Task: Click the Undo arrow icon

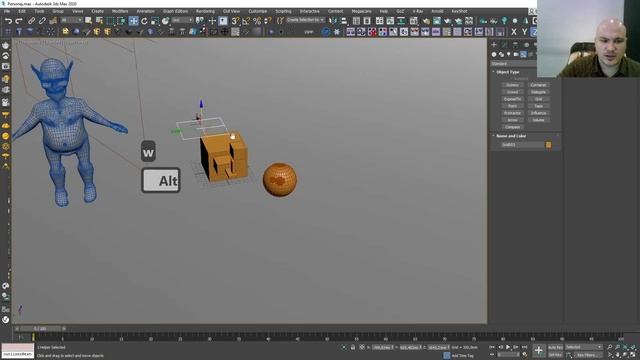Action: 8,21
